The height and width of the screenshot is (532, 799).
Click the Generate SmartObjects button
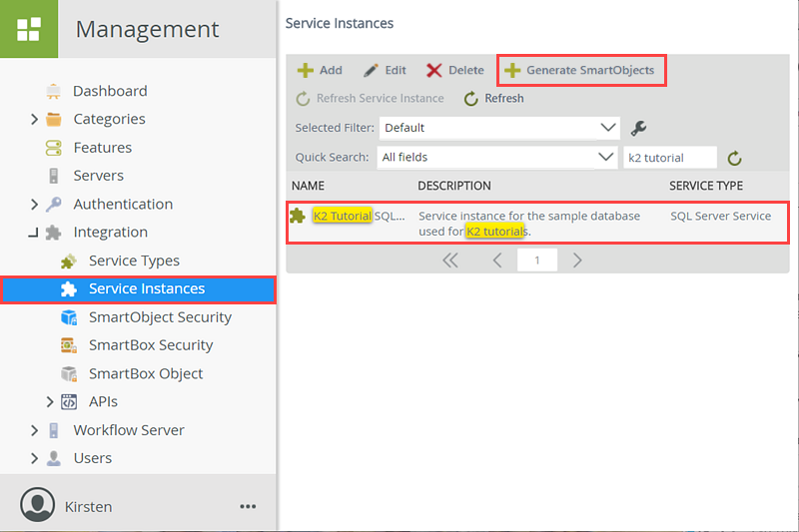pyautogui.click(x=581, y=70)
